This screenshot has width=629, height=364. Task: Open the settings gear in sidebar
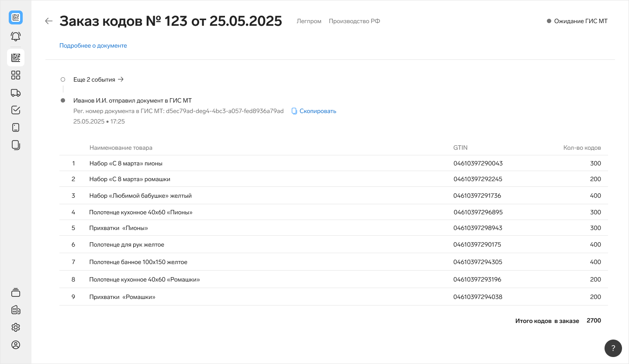point(16,327)
